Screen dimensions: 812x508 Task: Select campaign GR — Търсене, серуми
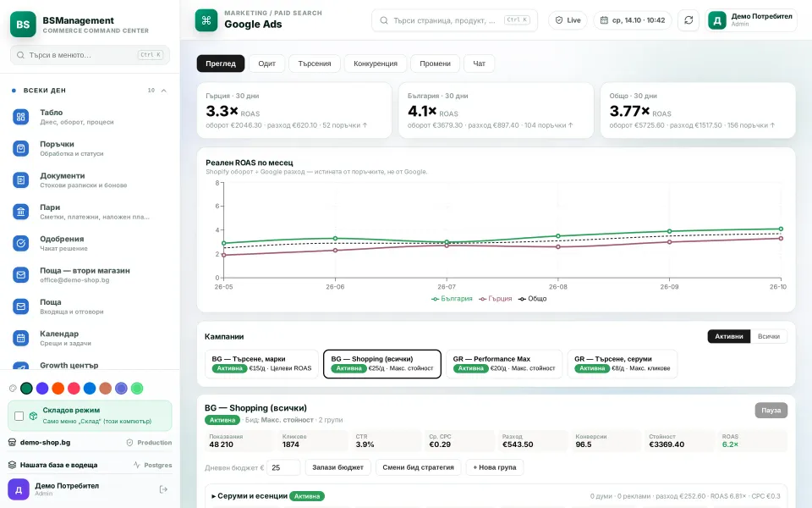click(623, 364)
